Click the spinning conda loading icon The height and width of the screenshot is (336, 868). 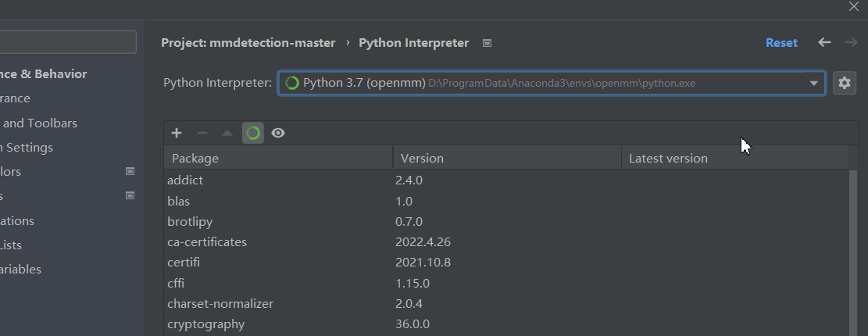pos(252,133)
